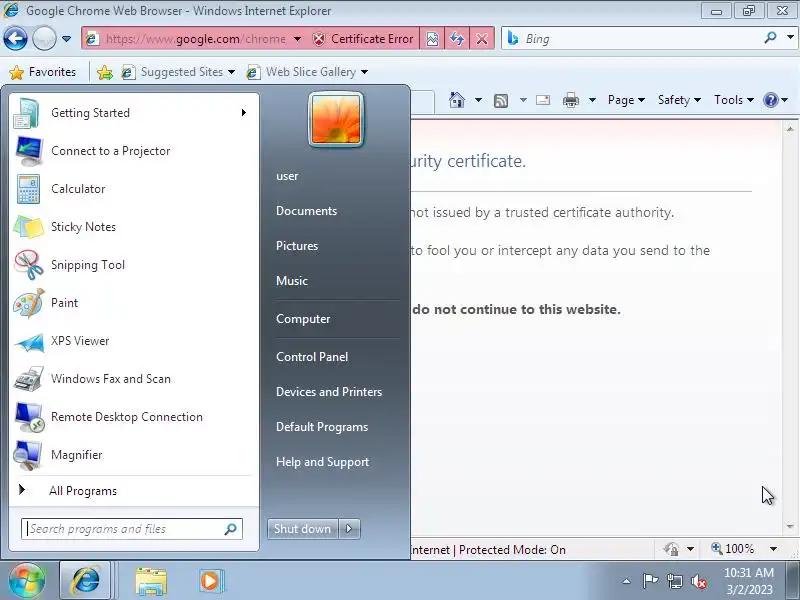Click the Bing search magnifier icon
800x600 pixels.
point(770,38)
